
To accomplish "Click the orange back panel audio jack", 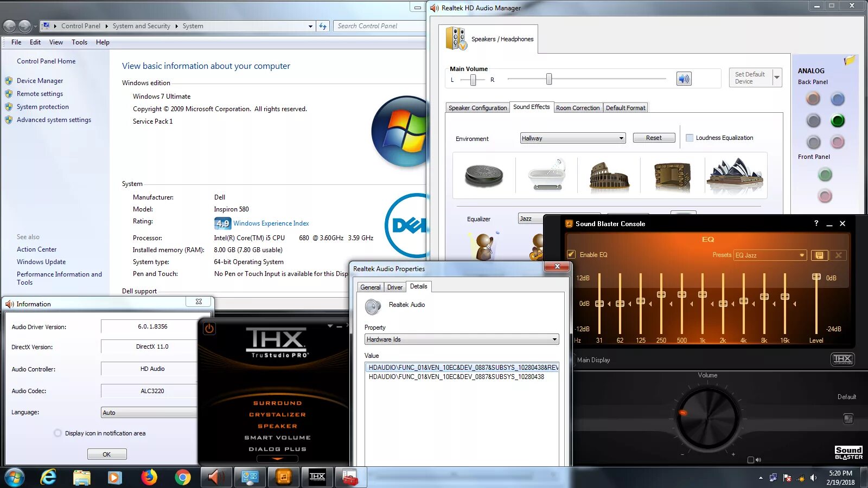I will [x=813, y=99].
